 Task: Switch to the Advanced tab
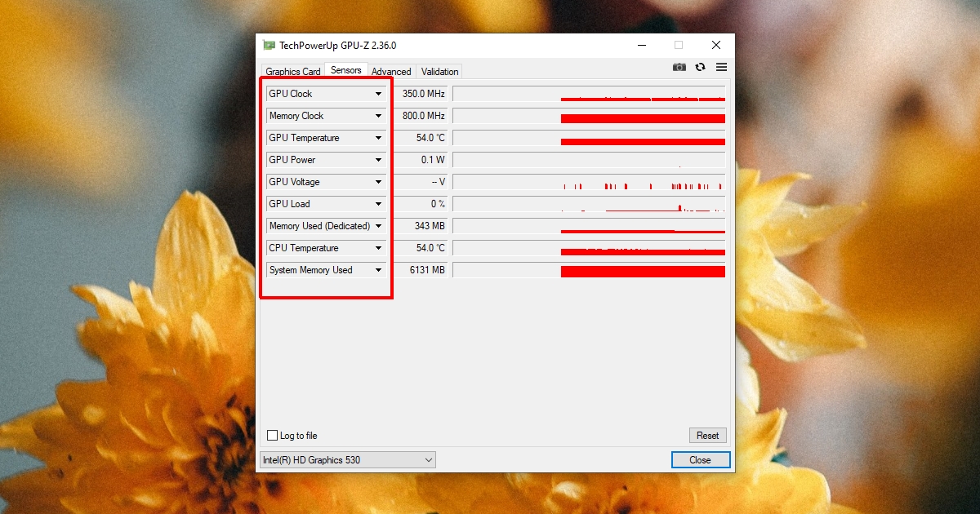[x=391, y=72]
